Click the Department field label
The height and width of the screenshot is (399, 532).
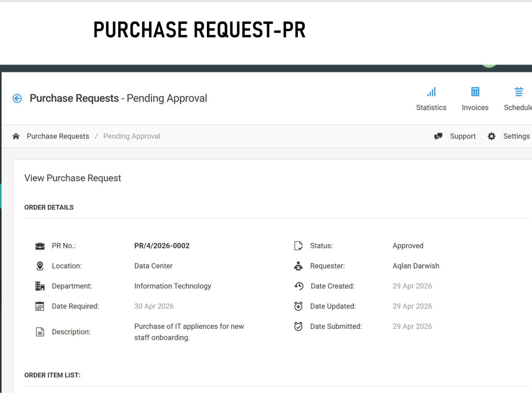(72, 286)
